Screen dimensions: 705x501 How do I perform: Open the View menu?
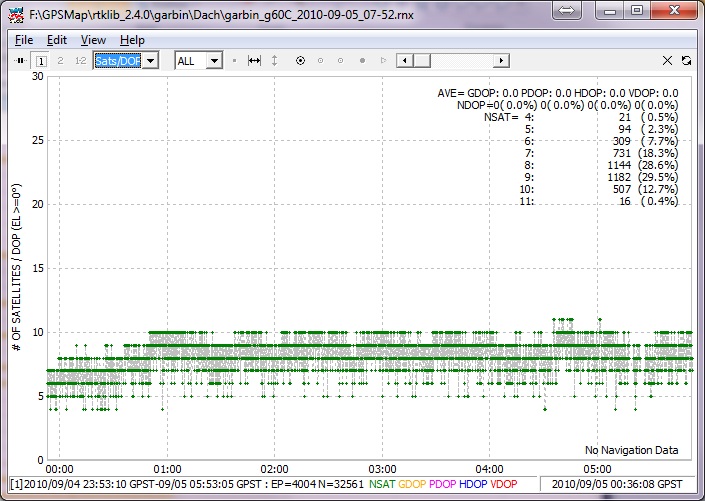pyautogui.click(x=93, y=40)
